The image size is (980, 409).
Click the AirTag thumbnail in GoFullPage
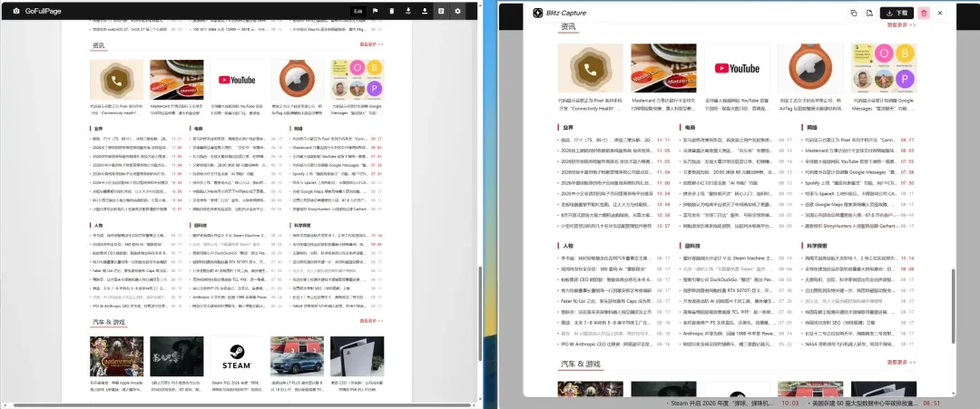pyautogui.click(x=297, y=79)
